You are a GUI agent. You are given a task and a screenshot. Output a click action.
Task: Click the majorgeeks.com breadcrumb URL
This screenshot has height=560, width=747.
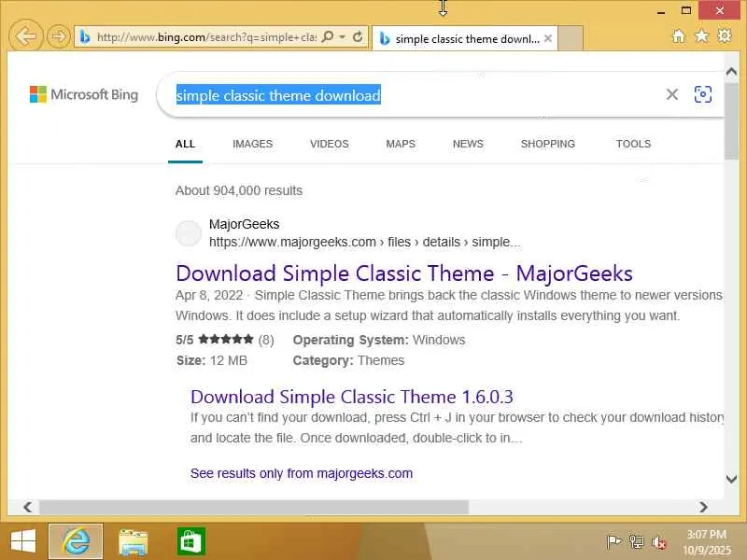point(364,242)
